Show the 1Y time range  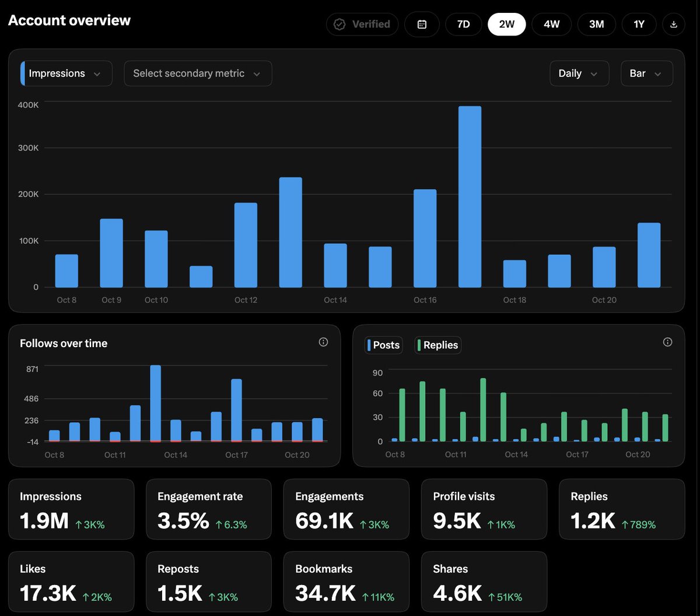pyautogui.click(x=639, y=24)
